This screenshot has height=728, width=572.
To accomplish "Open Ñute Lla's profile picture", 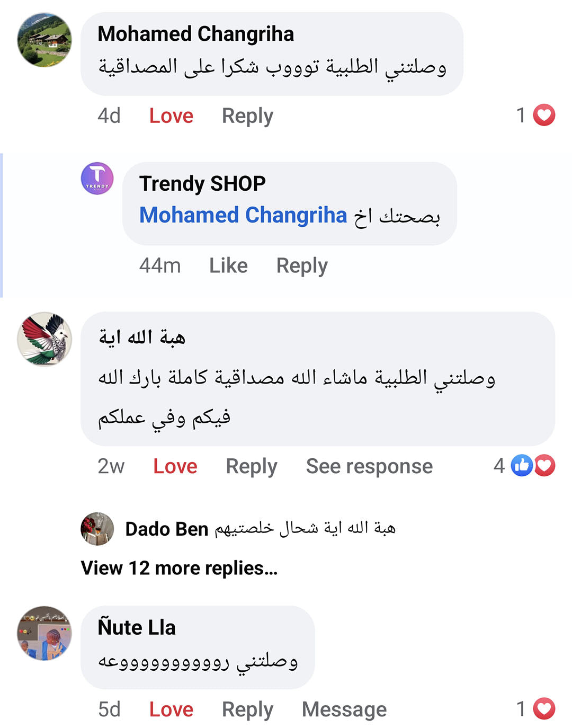I will tap(44, 633).
